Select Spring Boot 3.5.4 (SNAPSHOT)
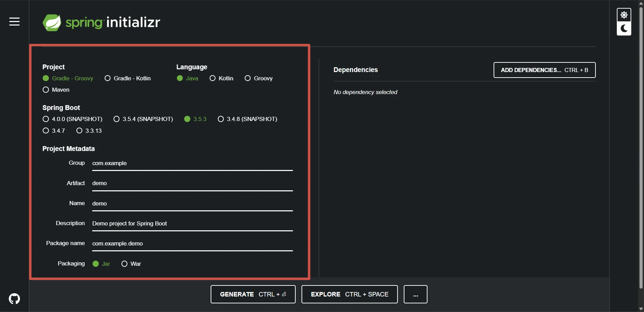 point(143,119)
